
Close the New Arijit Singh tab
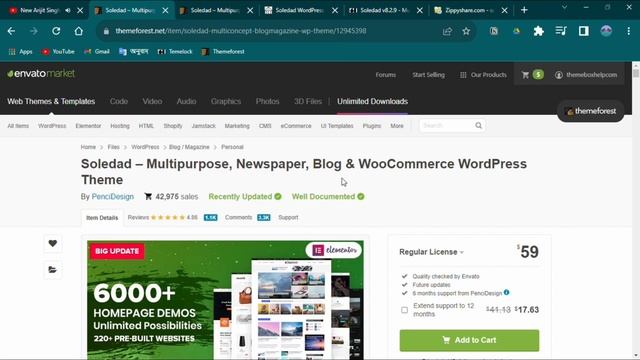[80, 10]
